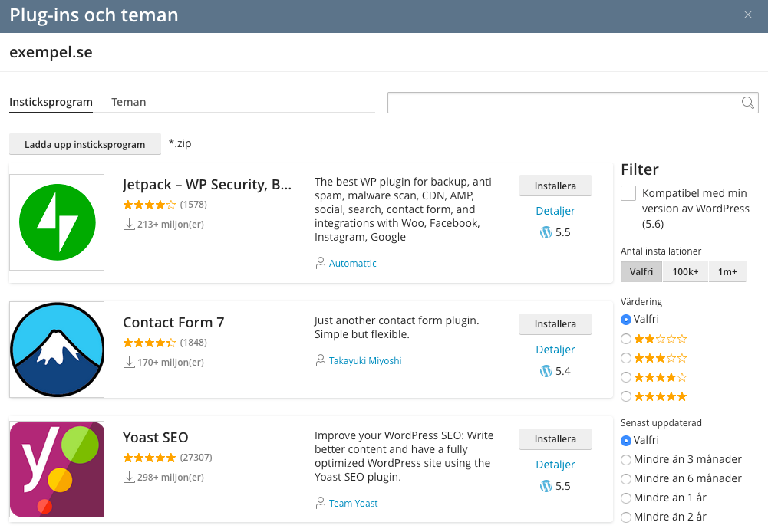Select the five-star rating filter
768x532 pixels.
626,396
